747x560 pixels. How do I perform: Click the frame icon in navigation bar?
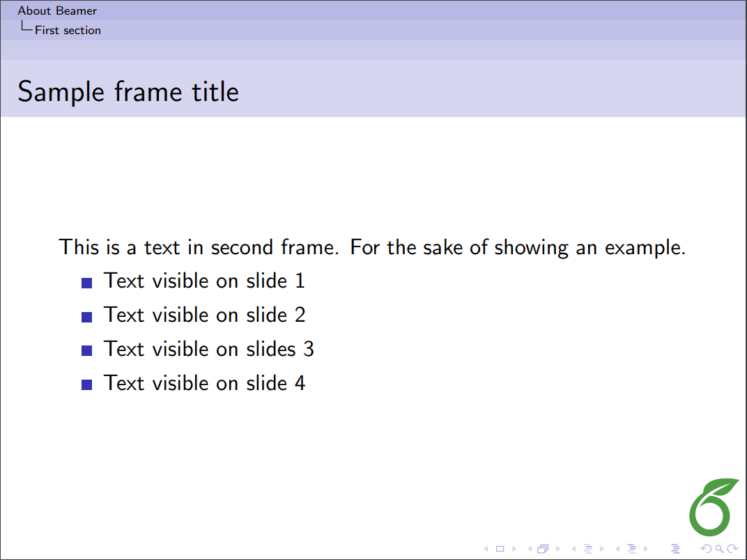coord(543,549)
